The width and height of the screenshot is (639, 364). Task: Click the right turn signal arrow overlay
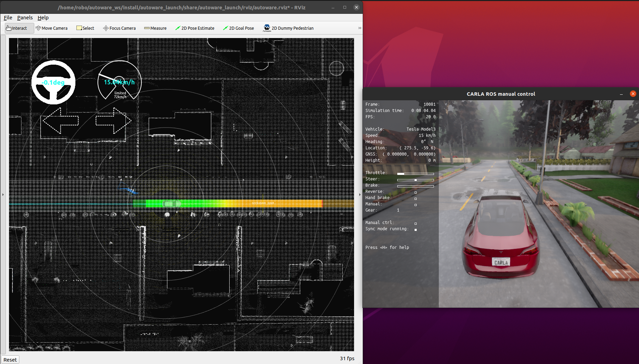(x=113, y=120)
